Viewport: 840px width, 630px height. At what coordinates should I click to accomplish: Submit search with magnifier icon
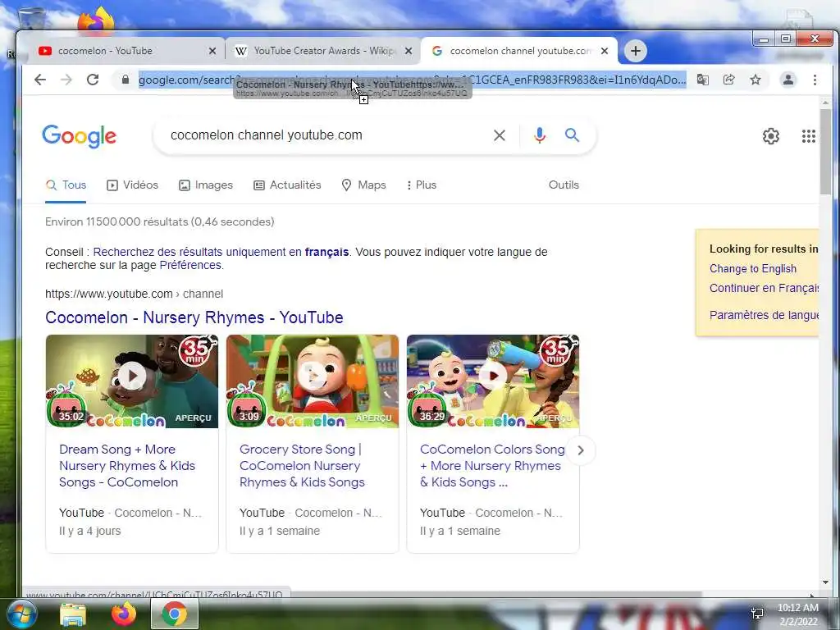(x=572, y=135)
